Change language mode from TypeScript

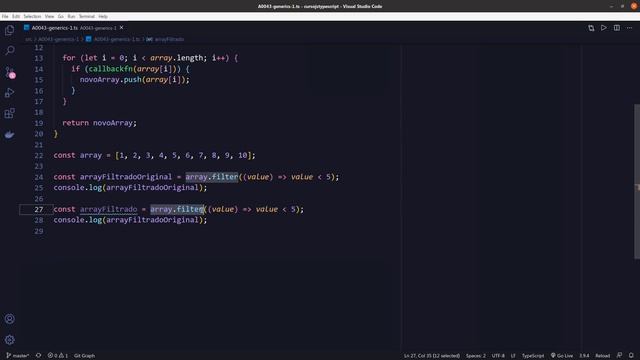click(533, 356)
